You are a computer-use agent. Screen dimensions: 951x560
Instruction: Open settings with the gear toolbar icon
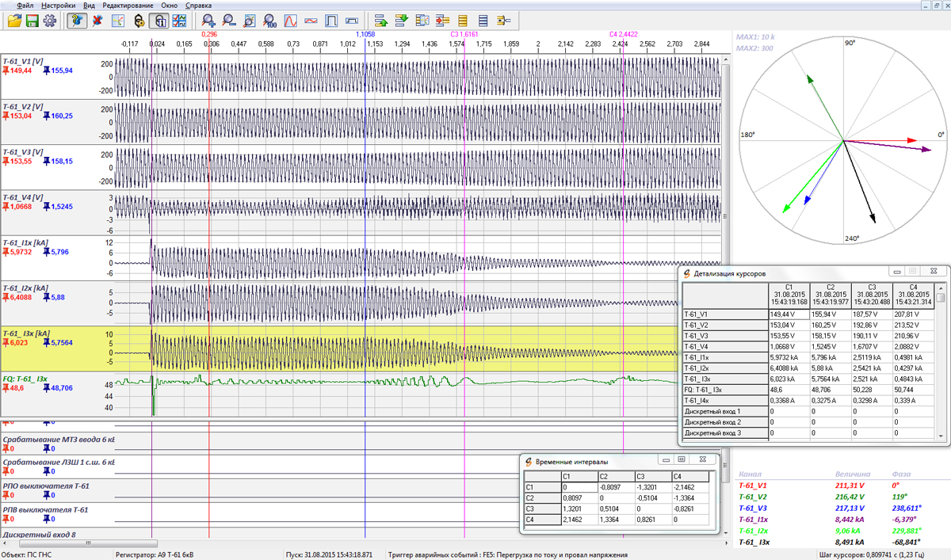pos(50,21)
